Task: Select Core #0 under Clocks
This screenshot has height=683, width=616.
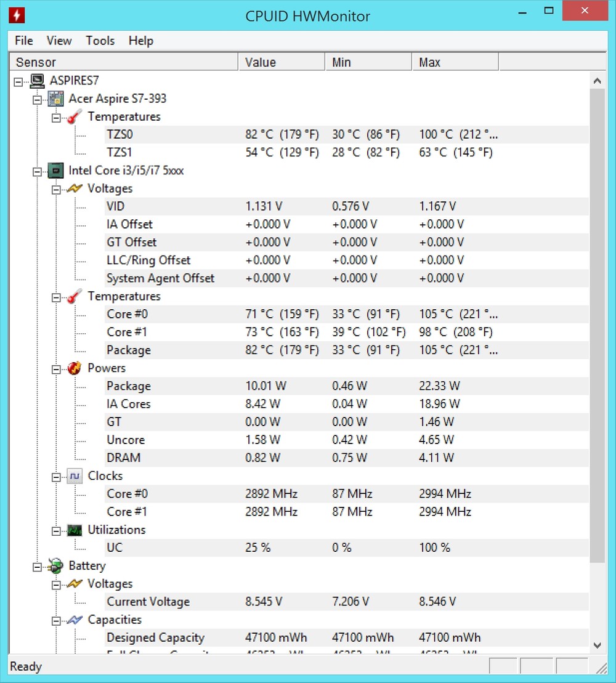Action: [347, 494]
